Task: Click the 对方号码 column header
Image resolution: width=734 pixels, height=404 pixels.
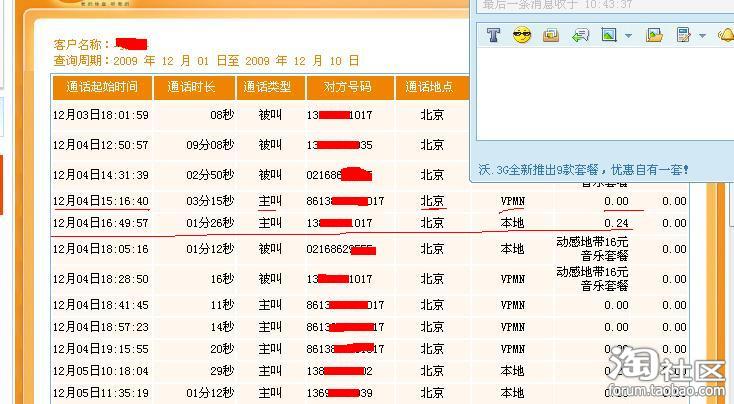Action: [x=350, y=87]
